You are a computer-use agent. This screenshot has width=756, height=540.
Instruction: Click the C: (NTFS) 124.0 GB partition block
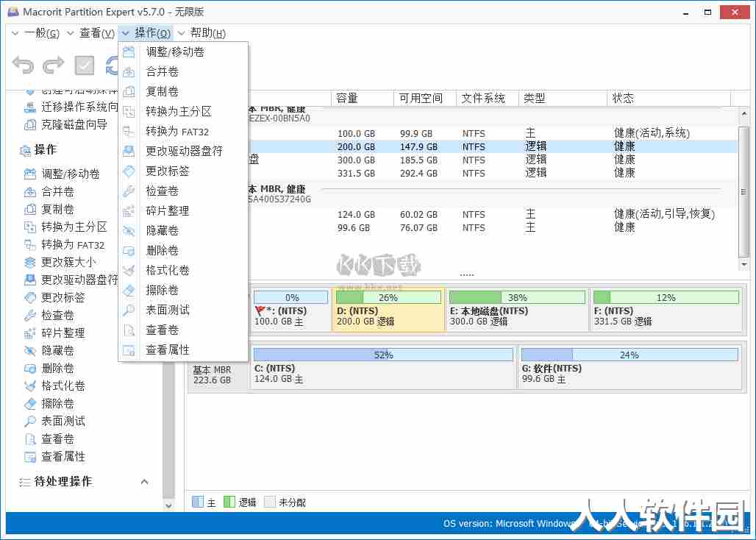coord(383,367)
